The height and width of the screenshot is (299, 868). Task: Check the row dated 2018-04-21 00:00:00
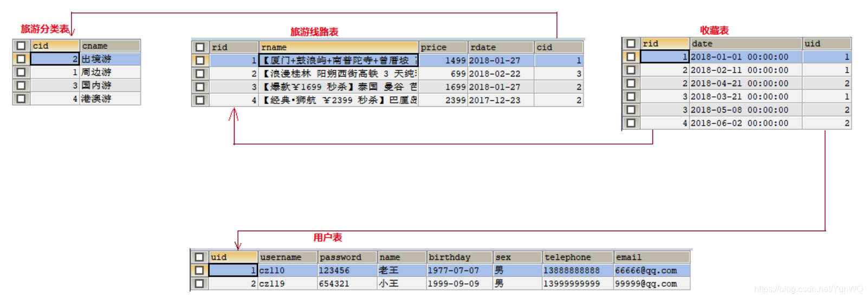(631, 83)
